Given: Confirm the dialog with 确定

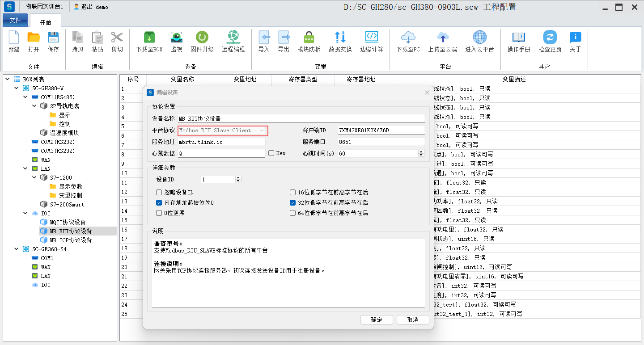Looking at the screenshot, I should (377, 320).
